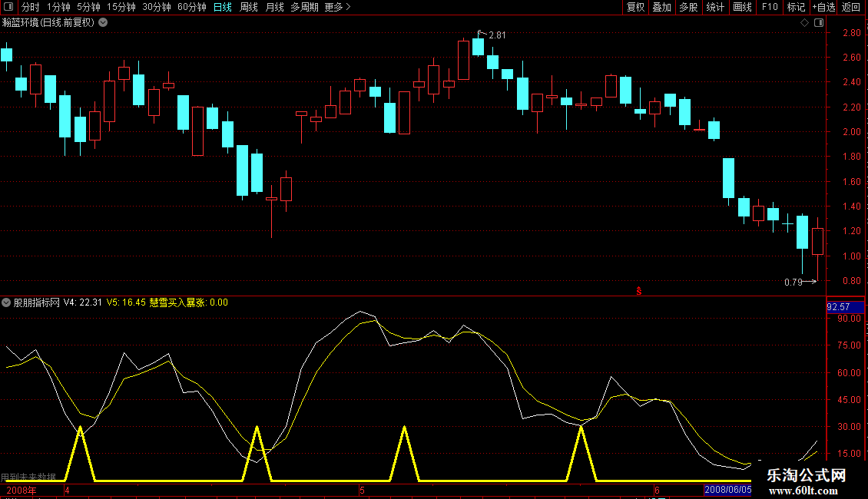The image size is (868, 499).
Task: Click month 5 marker on time axis
Action: (362, 490)
